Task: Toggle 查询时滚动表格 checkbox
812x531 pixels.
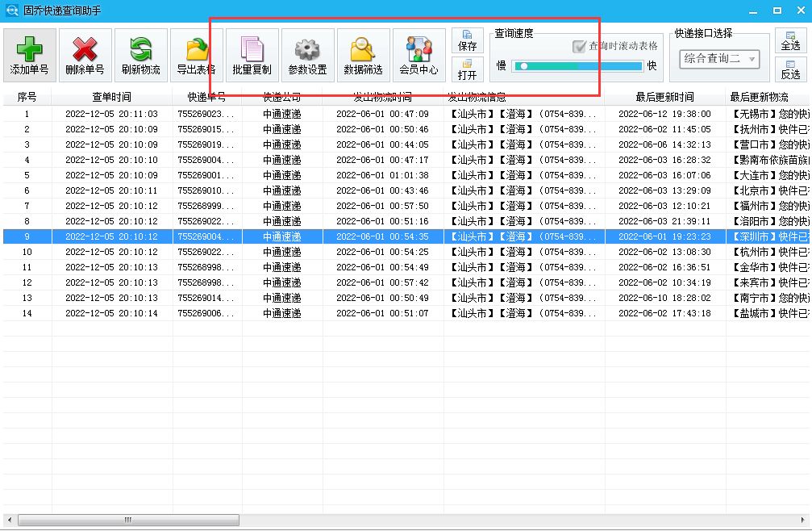Action: click(579, 46)
